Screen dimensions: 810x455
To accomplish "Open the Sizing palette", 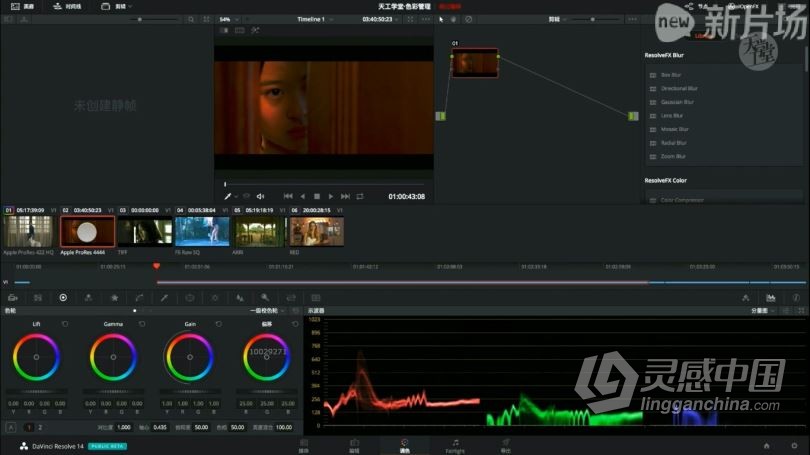I will [291, 298].
